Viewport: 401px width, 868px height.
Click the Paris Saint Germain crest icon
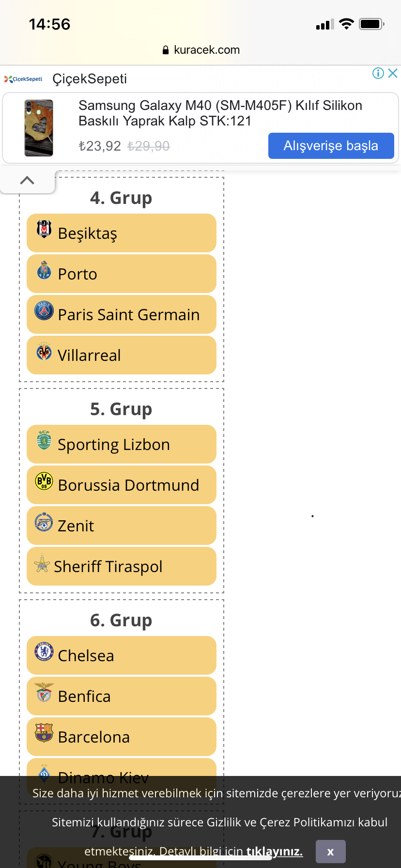coord(44,310)
